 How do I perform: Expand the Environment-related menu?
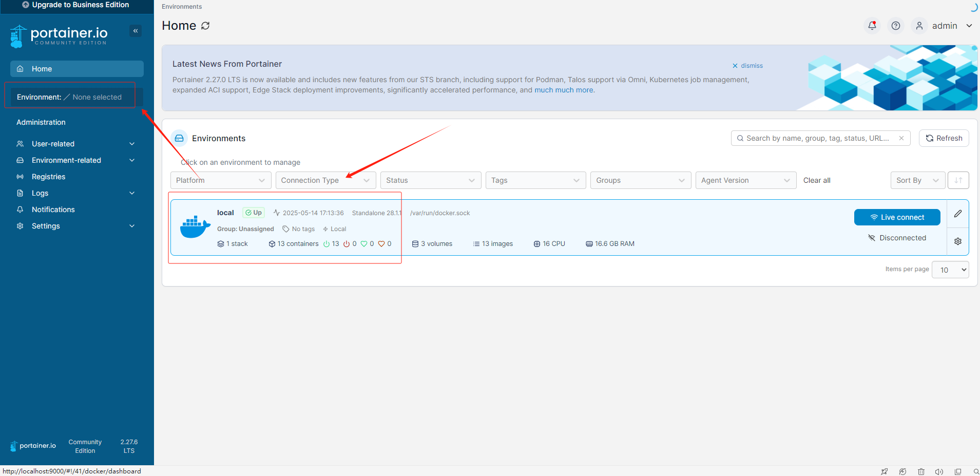76,160
